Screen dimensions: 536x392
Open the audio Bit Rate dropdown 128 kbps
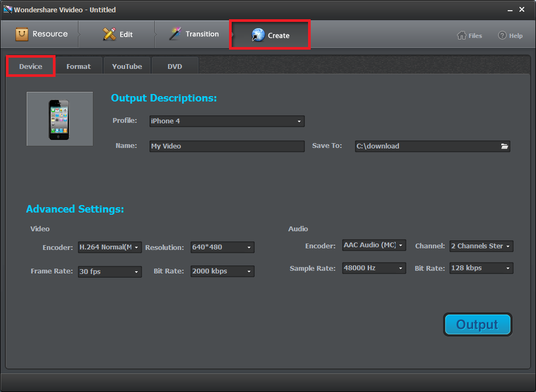482,268
